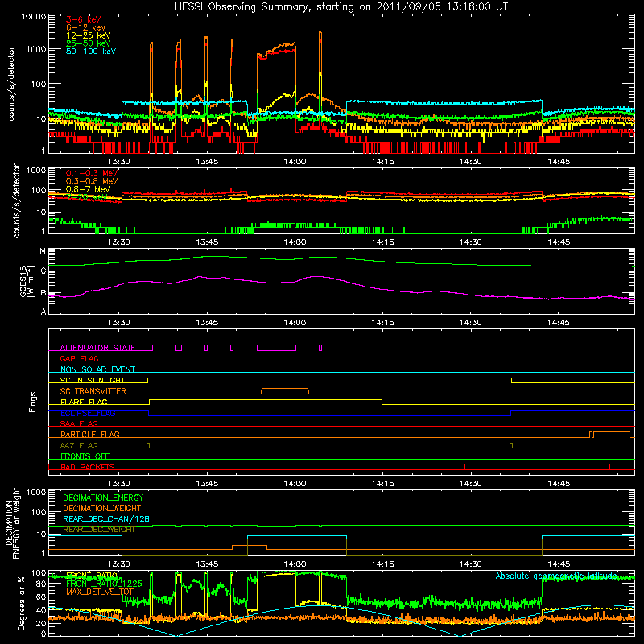The height and width of the screenshot is (644, 644).
Task: Click the 13:30 time label under the MeV count panel
Action: tap(119, 242)
